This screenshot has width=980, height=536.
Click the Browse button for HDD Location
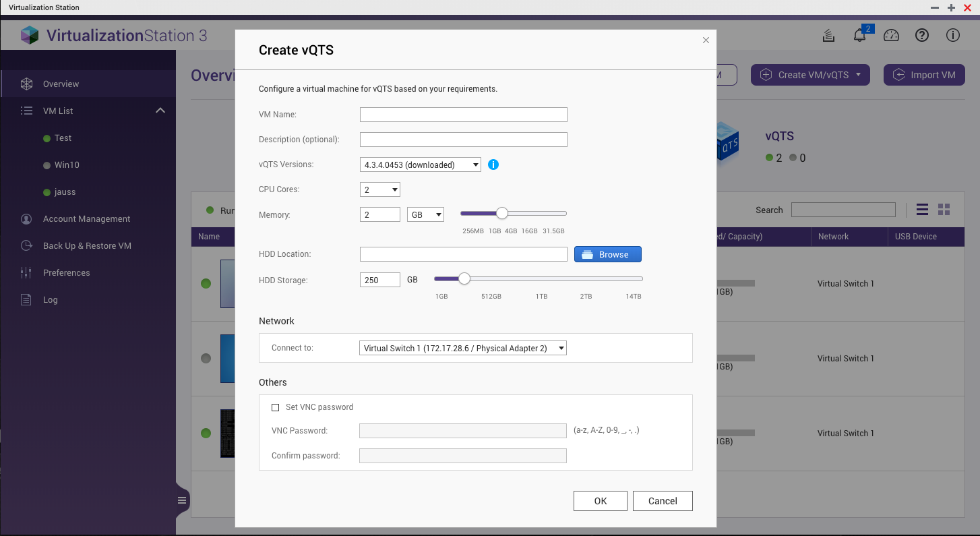click(608, 254)
